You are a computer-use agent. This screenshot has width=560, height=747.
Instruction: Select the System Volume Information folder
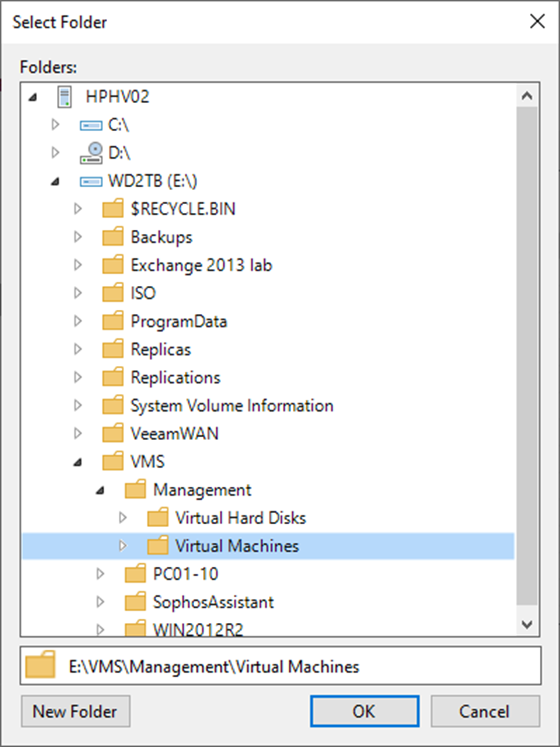coord(232,405)
